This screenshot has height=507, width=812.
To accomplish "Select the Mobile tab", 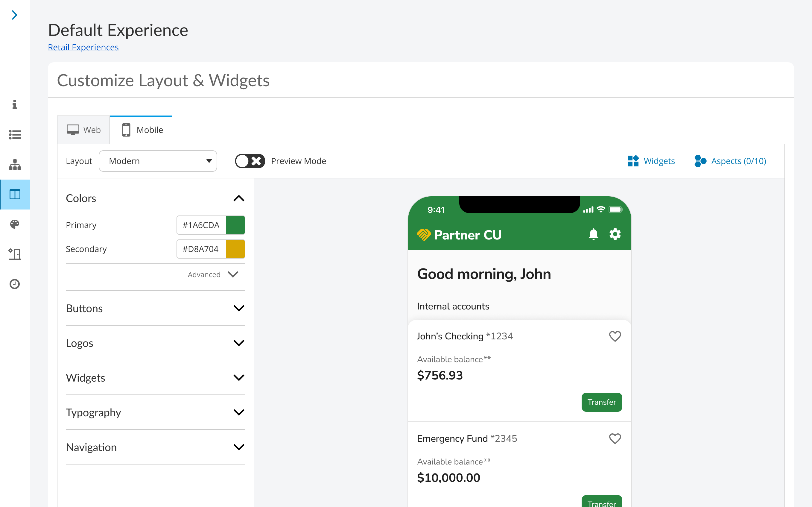I will (142, 130).
